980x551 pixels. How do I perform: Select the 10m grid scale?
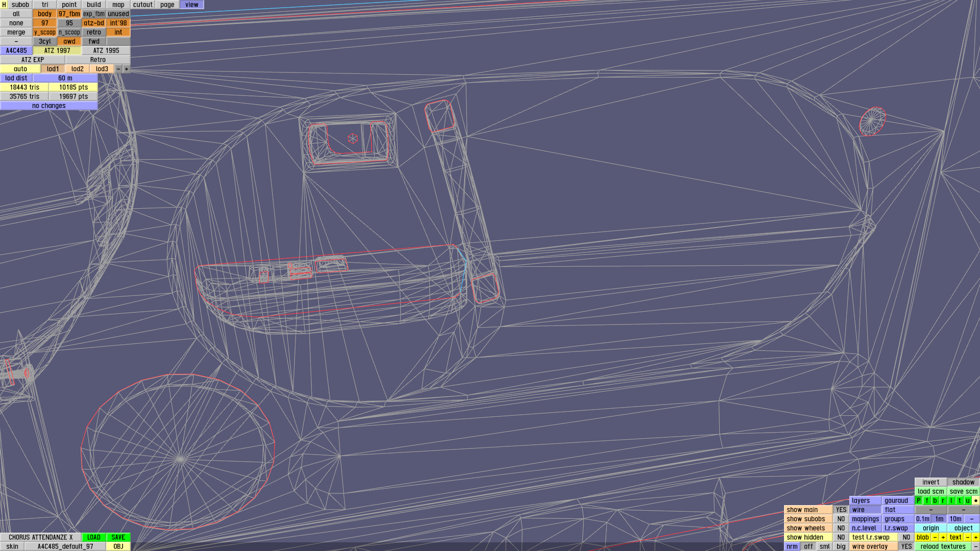click(955, 519)
